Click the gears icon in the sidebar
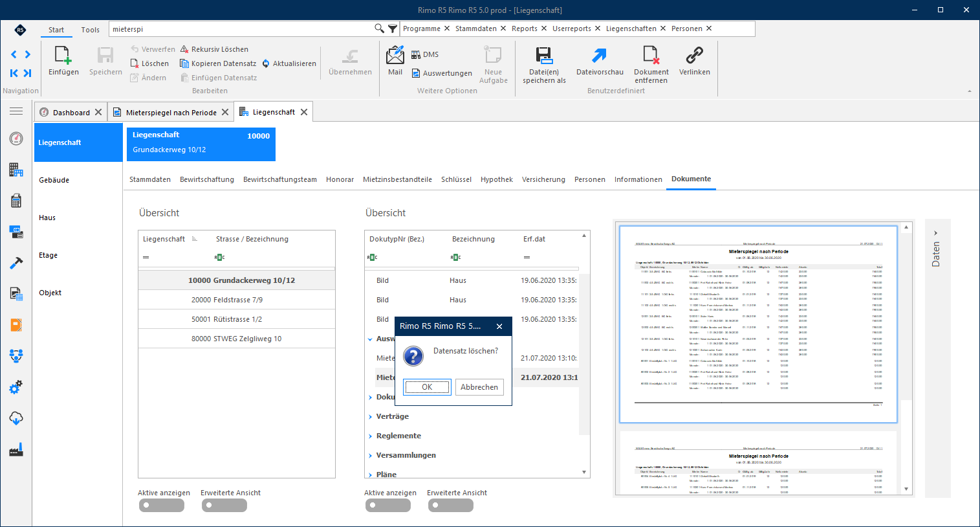 tap(16, 387)
